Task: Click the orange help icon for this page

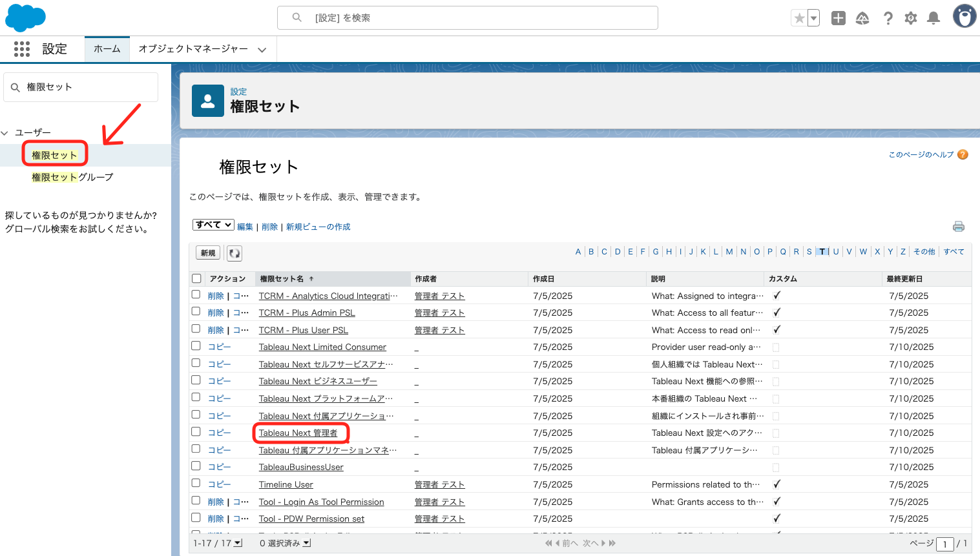Action: tap(963, 154)
